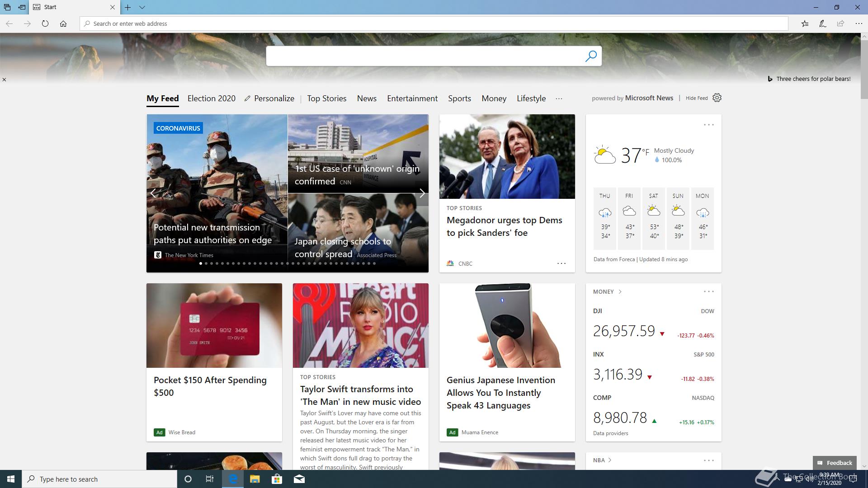Click Hide Feed link
The width and height of the screenshot is (868, 488).
(x=697, y=98)
